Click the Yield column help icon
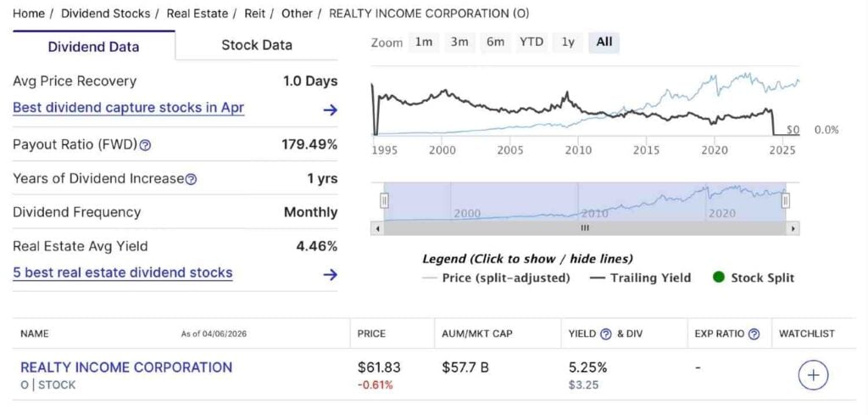868x415 pixels. [x=606, y=334]
